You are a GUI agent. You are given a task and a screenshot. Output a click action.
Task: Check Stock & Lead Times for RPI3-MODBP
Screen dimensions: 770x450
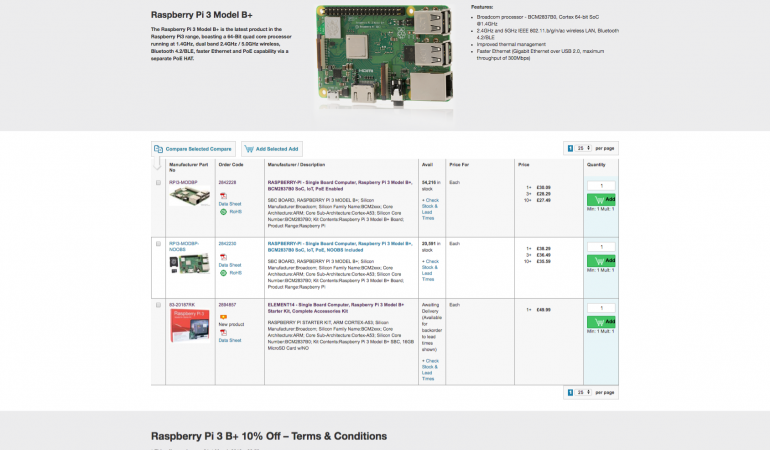(430, 209)
